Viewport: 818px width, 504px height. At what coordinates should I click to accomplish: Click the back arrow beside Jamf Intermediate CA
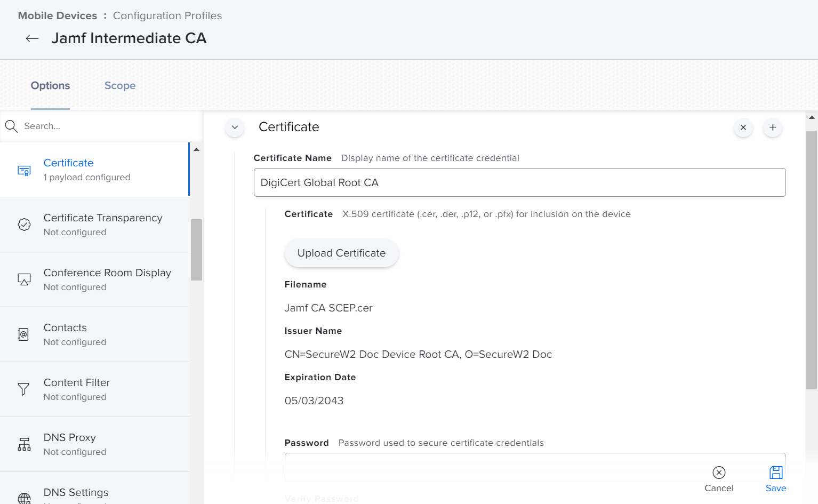[x=32, y=38]
